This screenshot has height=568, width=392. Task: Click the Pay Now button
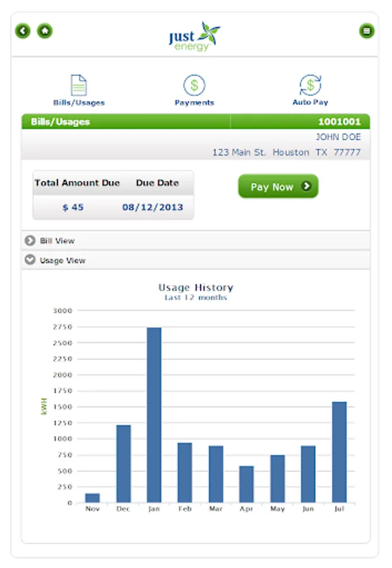(278, 186)
